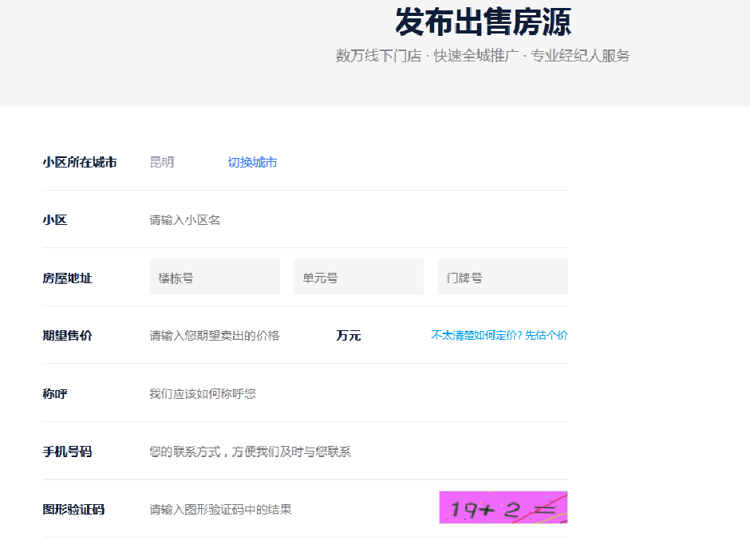The image size is (750, 560).
Task: Click into the 门牌号 input box
Action: pyautogui.click(x=503, y=278)
